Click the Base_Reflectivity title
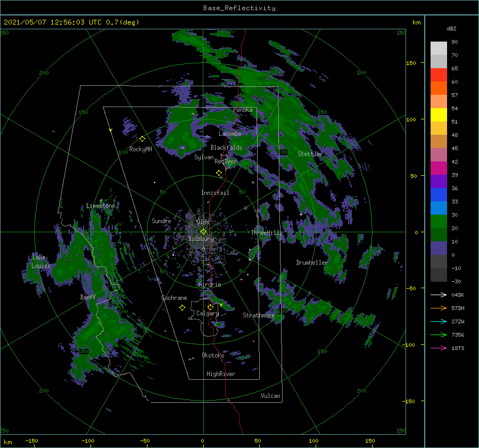The image size is (479, 448). 239,8
